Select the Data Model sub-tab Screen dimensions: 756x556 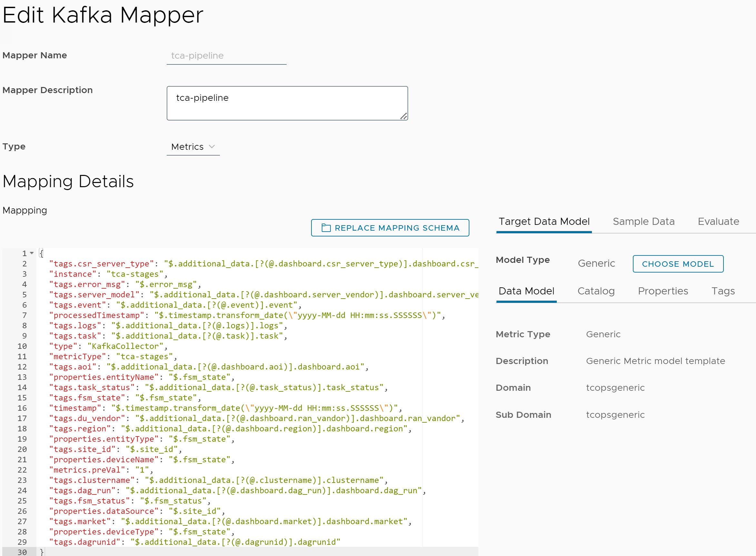tap(526, 291)
